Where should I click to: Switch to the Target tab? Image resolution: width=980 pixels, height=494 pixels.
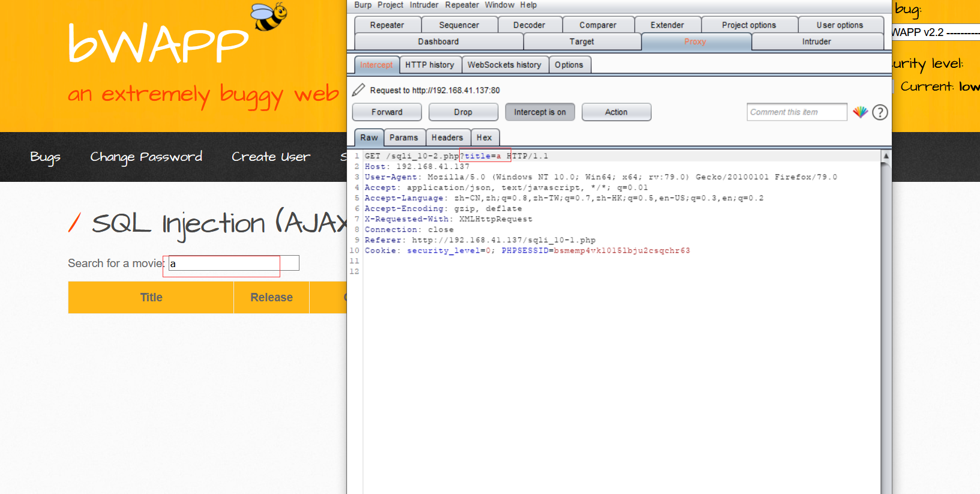pyautogui.click(x=582, y=41)
